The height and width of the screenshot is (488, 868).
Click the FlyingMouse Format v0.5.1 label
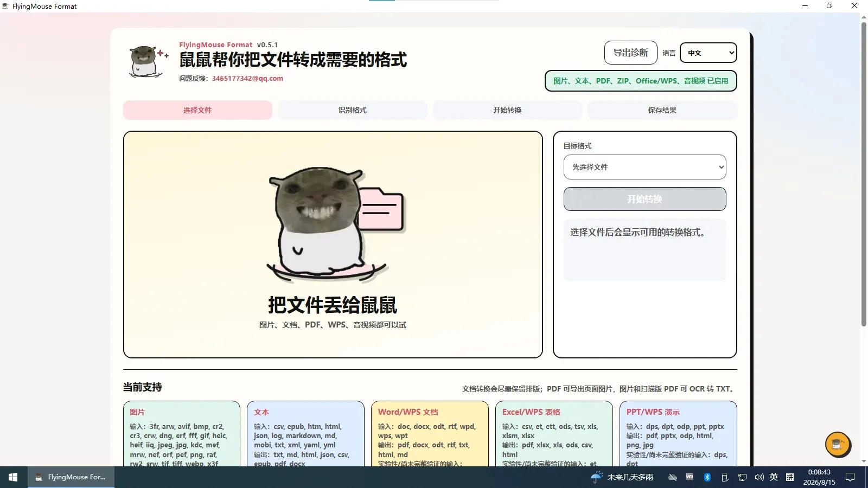coord(228,44)
